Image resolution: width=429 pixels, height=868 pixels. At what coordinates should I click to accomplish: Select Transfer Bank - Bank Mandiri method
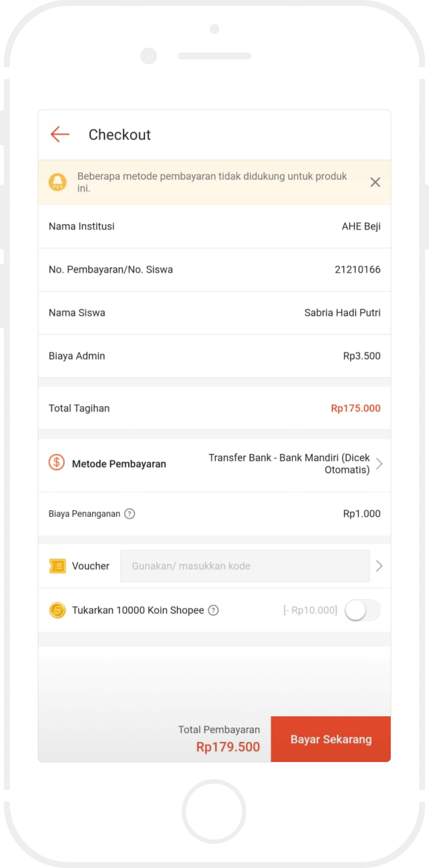[x=289, y=463]
